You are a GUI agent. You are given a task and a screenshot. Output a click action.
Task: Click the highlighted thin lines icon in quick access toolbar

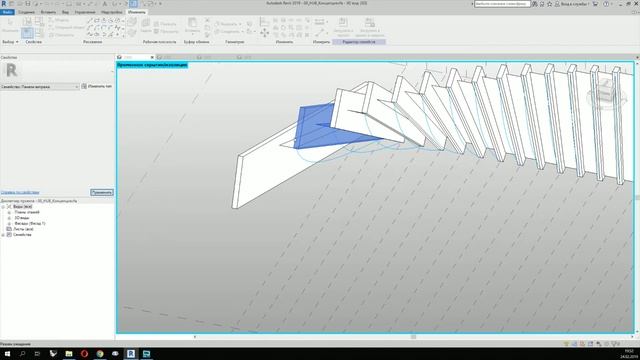coord(133,4)
